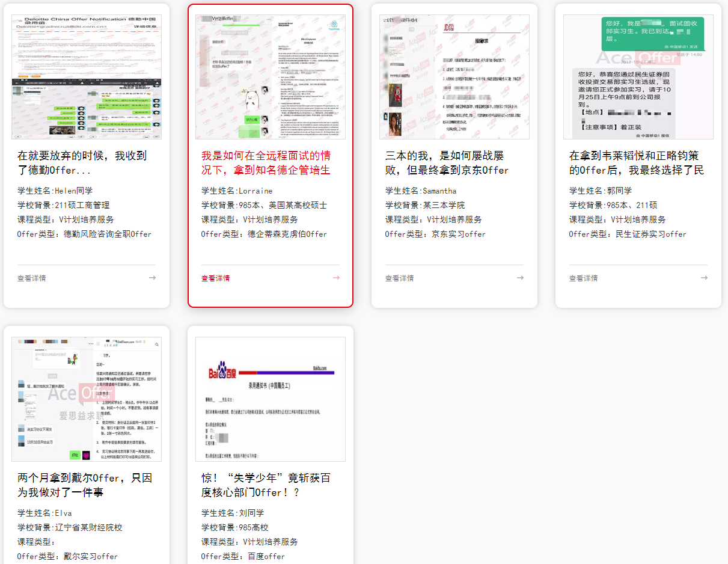Open Lorraine's offer letter thumbnail
The width and height of the screenshot is (728, 564).
tap(271, 77)
